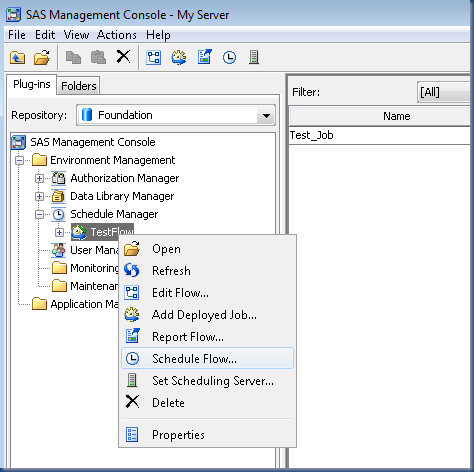
Task: Collapse the Schedule Manager node
Action: [39, 214]
